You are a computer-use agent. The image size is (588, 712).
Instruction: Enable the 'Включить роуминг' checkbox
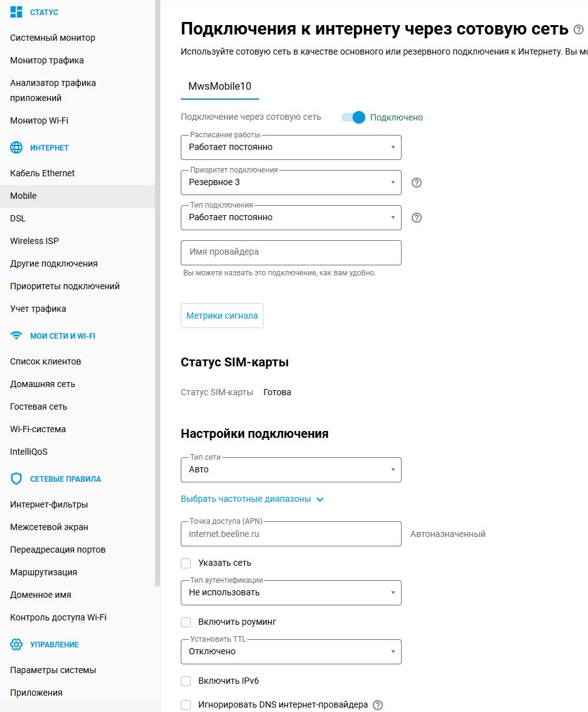pyautogui.click(x=186, y=622)
